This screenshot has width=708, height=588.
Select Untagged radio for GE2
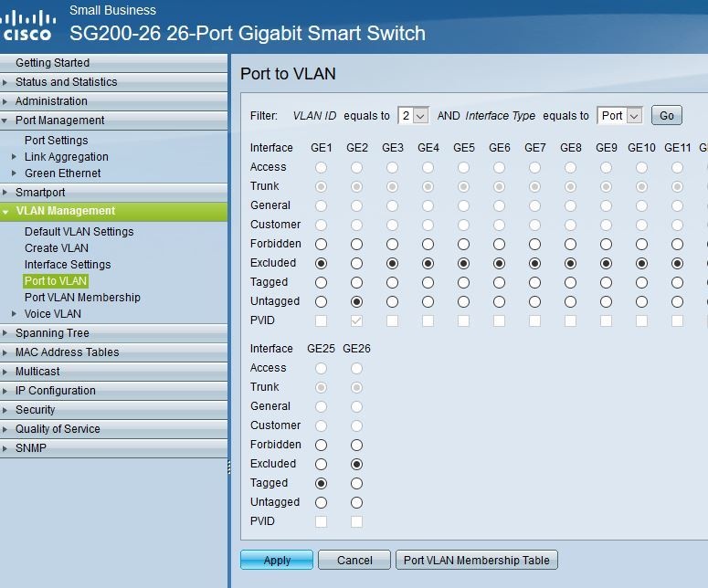pos(356,301)
